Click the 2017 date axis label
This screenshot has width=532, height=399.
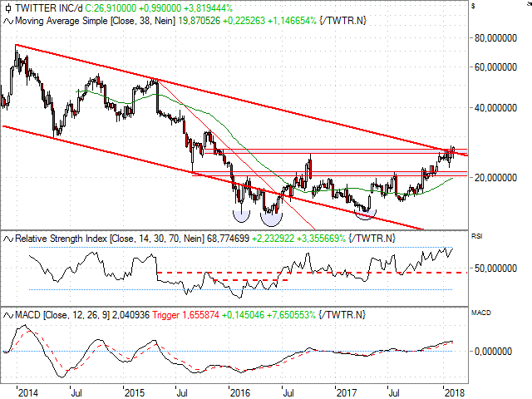(x=347, y=393)
